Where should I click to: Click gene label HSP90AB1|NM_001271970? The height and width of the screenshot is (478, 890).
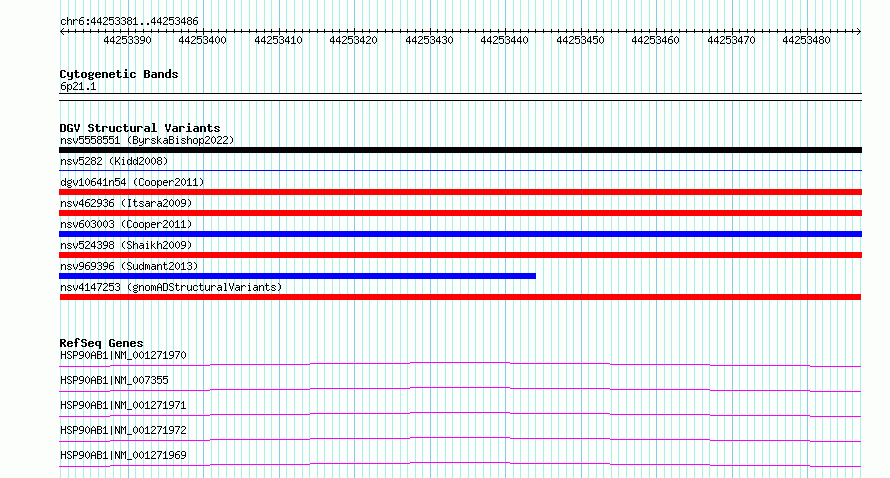pos(123,355)
